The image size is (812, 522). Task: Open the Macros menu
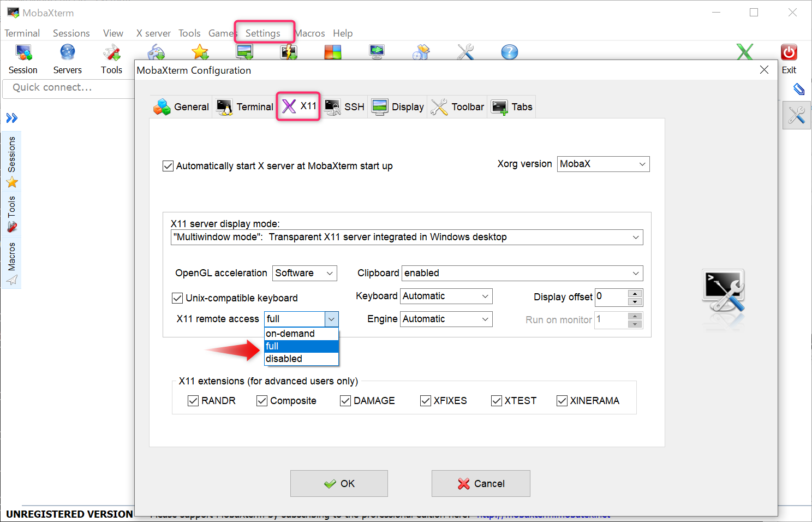(310, 33)
